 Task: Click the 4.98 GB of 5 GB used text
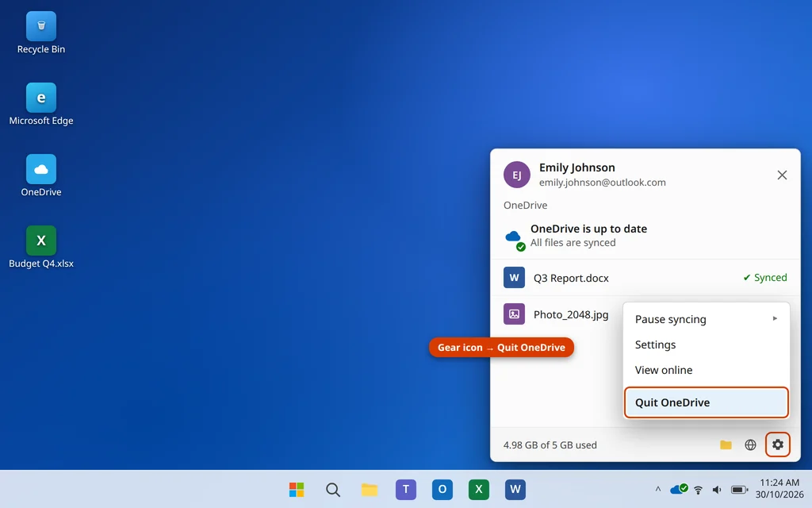pos(550,444)
